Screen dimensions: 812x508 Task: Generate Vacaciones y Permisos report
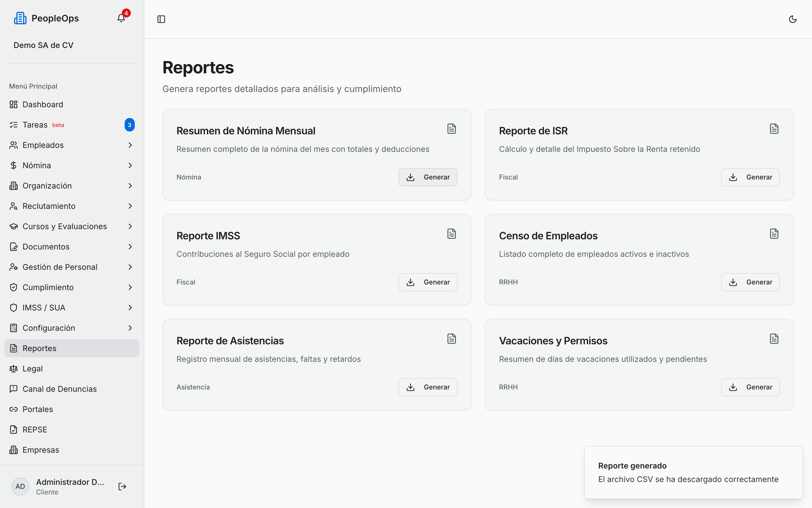(x=750, y=387)
